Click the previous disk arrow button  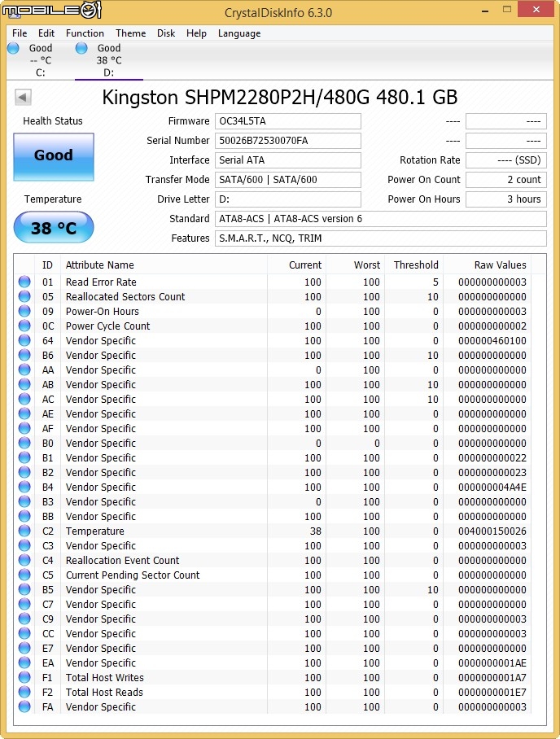tap(23, 98)
